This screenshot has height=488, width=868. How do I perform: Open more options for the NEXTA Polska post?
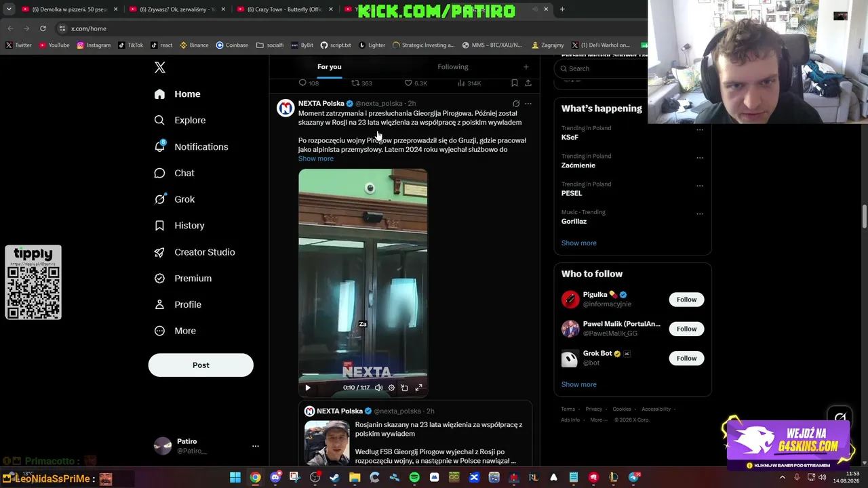pos(528,104)
